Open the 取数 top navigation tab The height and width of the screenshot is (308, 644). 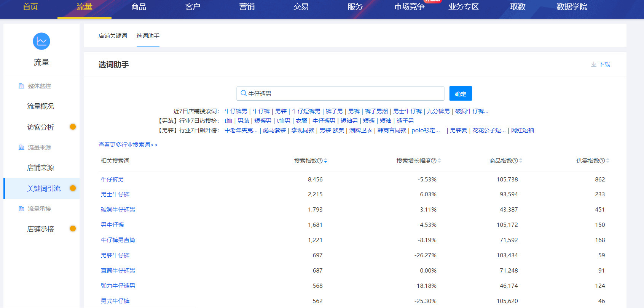click(518, 7)
